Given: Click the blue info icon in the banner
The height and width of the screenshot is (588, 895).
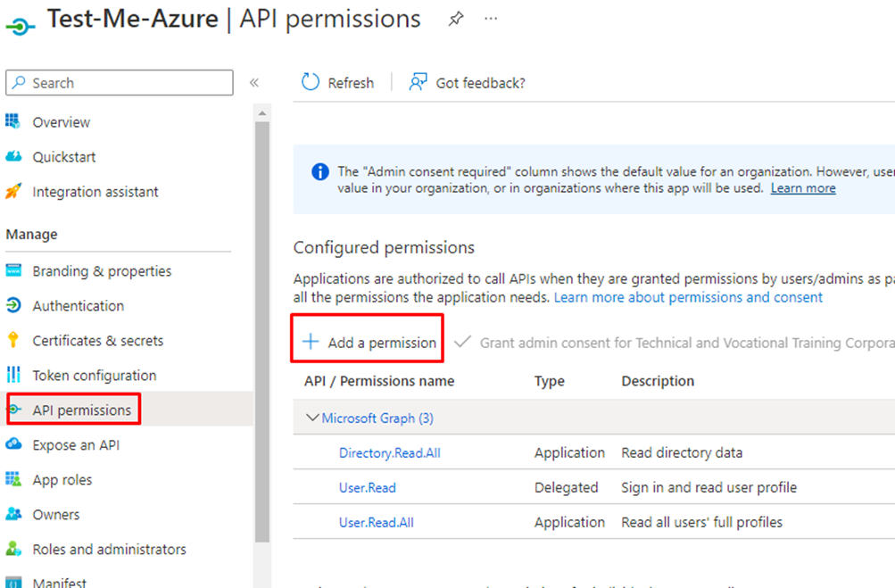Looking at the screenshot, I should click(320, 171).
